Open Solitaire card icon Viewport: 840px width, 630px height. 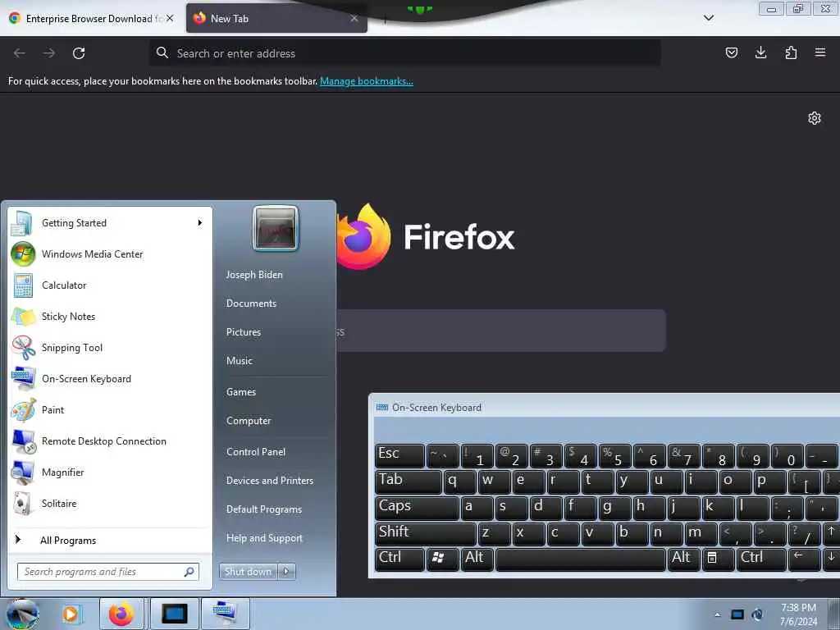click(x=22, y=504)
